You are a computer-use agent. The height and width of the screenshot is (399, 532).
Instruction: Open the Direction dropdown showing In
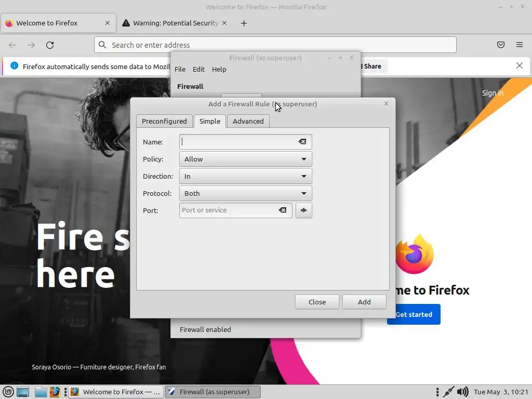245,176
